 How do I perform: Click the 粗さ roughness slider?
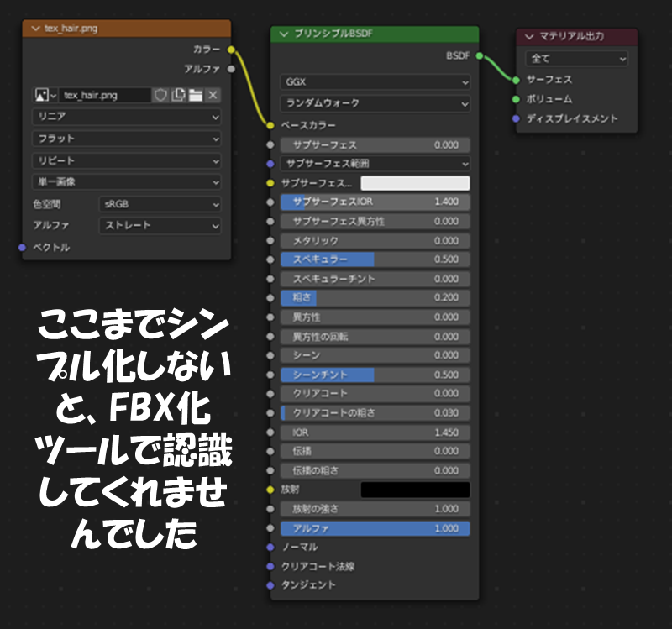pos(375,297)
